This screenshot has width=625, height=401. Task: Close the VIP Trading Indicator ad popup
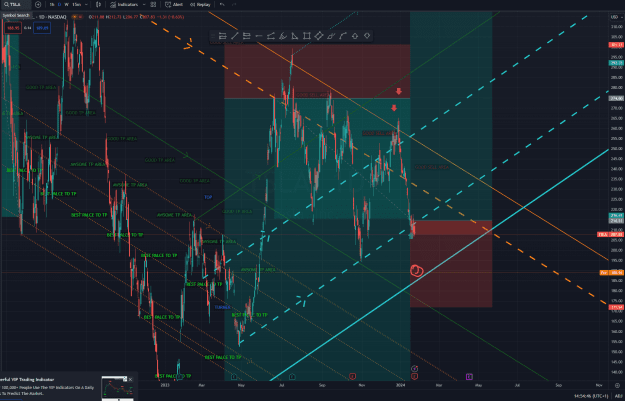click(130, 379)
